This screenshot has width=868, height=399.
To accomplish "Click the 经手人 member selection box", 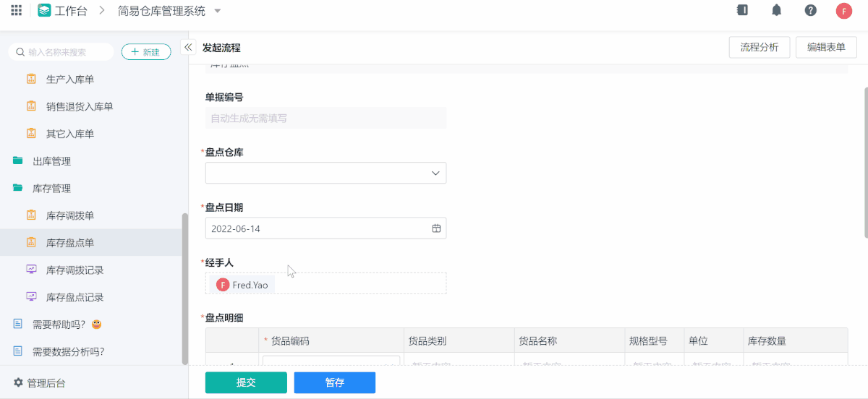I will coord(325,283).
